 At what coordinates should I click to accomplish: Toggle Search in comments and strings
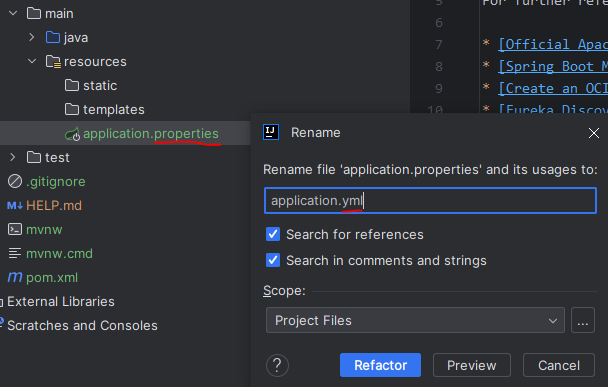point(273,260)
